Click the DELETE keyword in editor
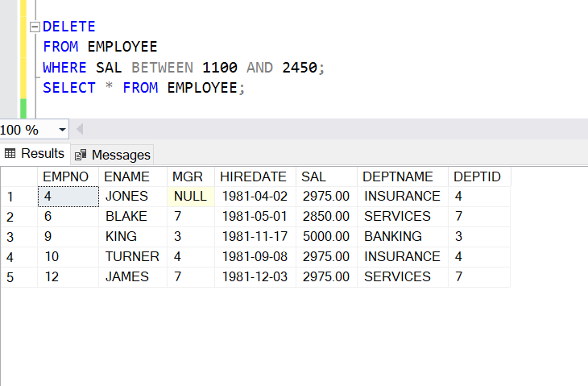 click(69, 27)
